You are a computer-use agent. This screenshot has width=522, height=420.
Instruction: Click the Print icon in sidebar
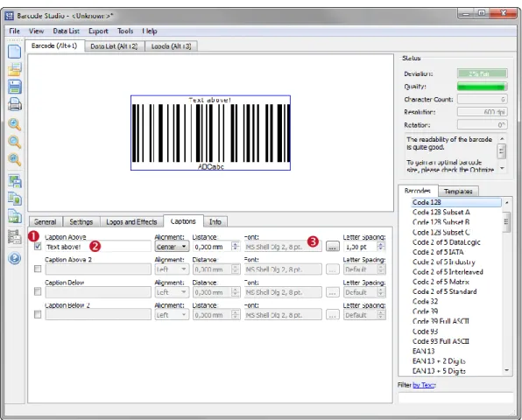[14, 104]
